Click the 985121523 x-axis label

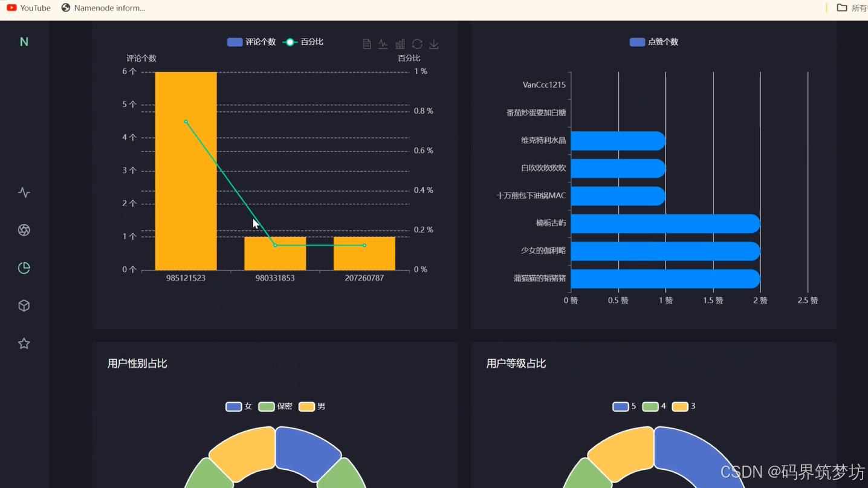tap(186, 278)
